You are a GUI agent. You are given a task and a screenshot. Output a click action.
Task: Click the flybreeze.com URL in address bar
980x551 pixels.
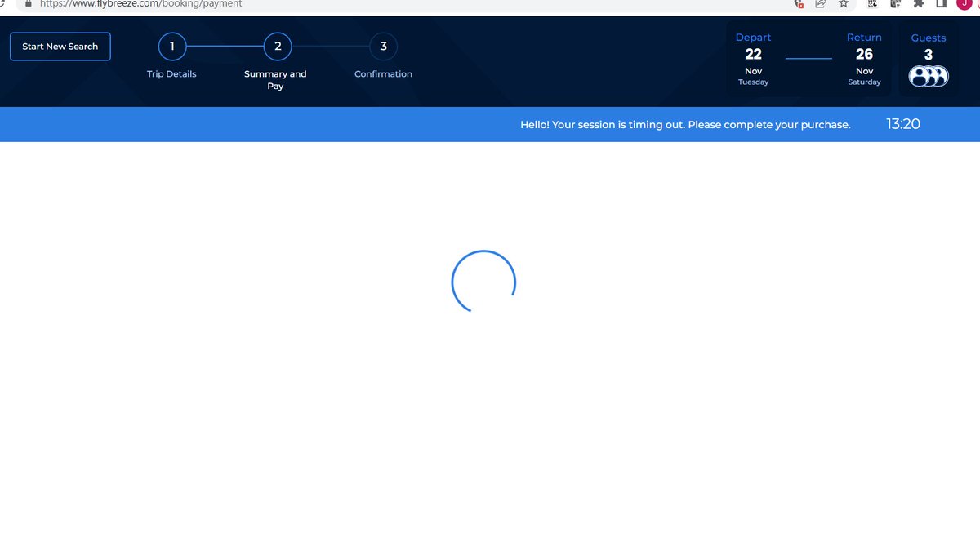(x=141, y=4)
